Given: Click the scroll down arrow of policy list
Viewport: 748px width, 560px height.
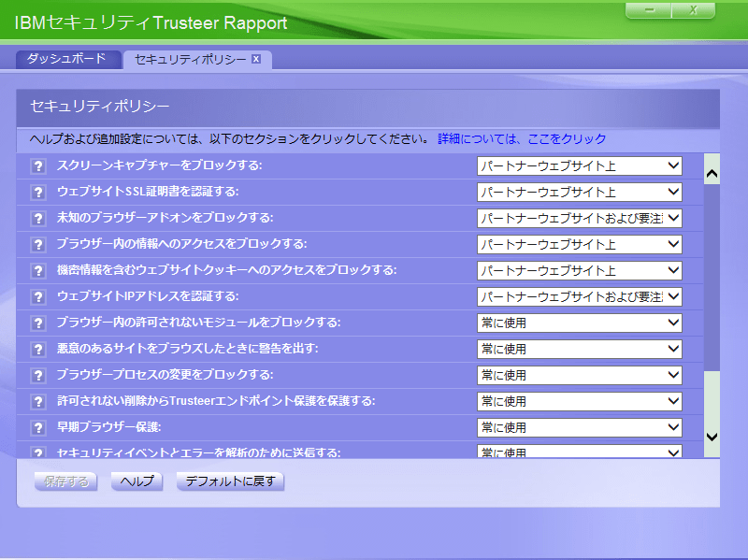Looking at the screenshot, I should [712, 437].
